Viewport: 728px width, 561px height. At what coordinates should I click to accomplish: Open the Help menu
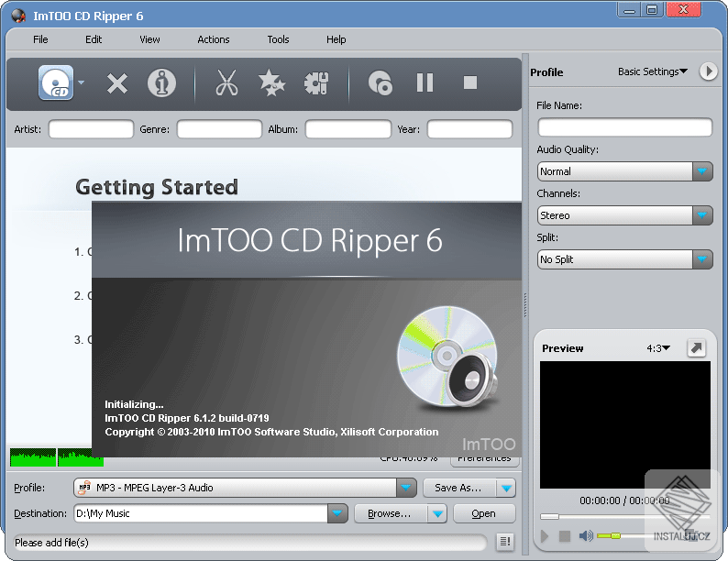[x=336, y=39]
